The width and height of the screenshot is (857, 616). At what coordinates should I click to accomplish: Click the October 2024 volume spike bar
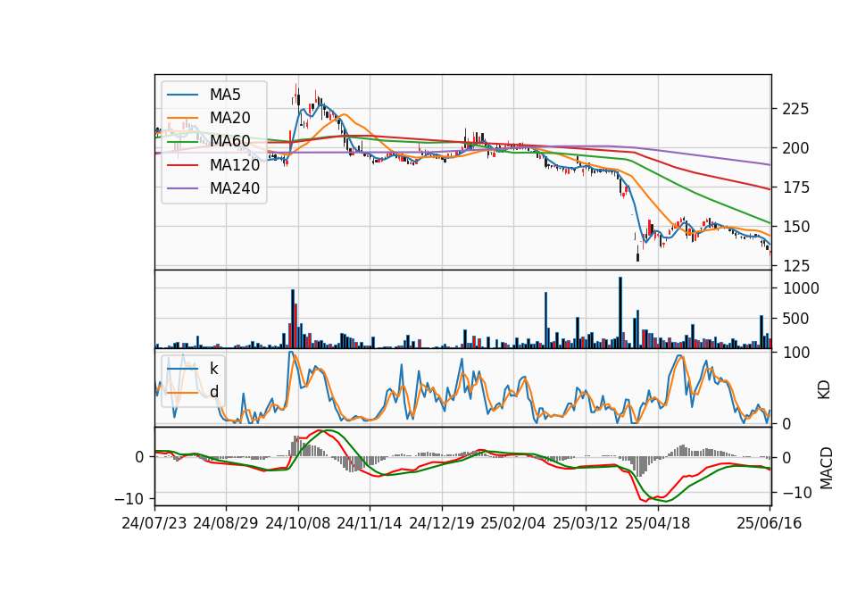tap(293, 319)
